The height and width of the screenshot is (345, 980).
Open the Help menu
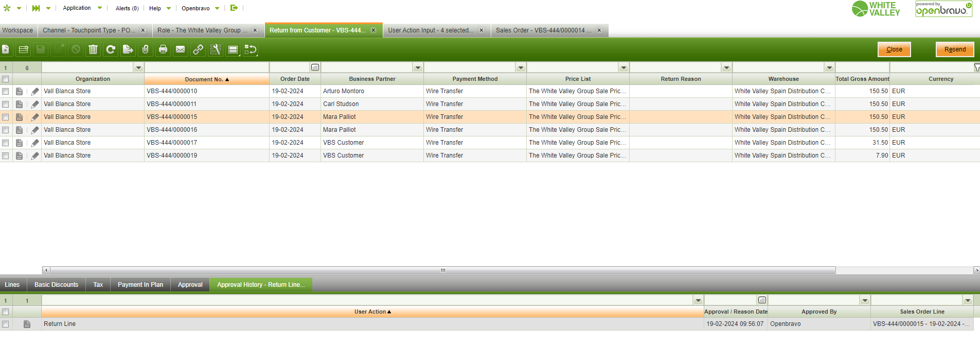pyautogui.click(x=159, y=8)
